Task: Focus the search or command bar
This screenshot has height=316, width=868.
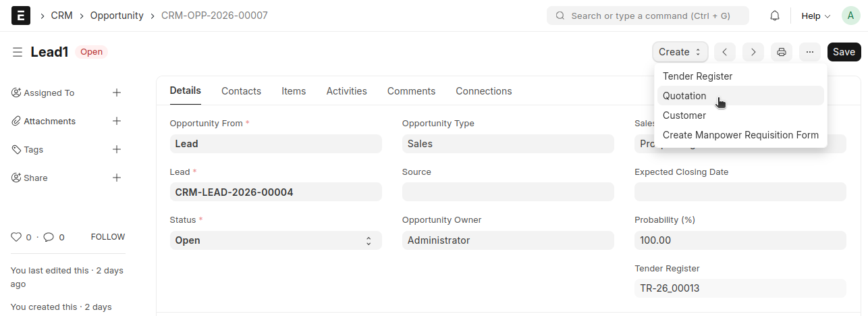Action: coord(648,16)
